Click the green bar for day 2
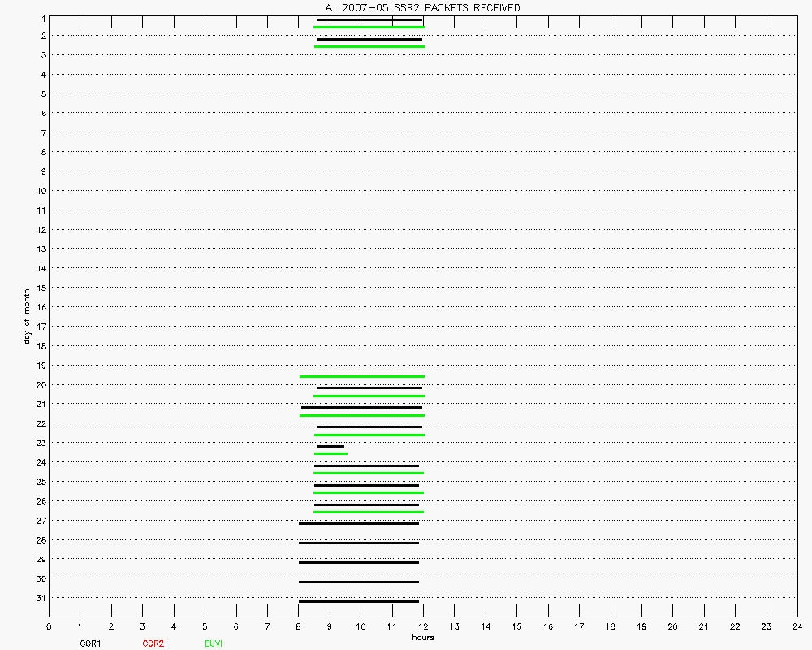Screen dimensions: 812x650 pos(369,46)
